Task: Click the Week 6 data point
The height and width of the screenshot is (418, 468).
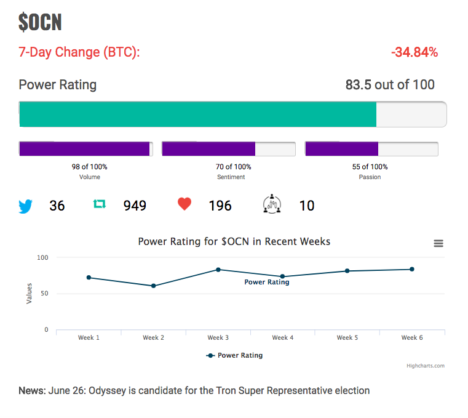Action: click(412, 269)
